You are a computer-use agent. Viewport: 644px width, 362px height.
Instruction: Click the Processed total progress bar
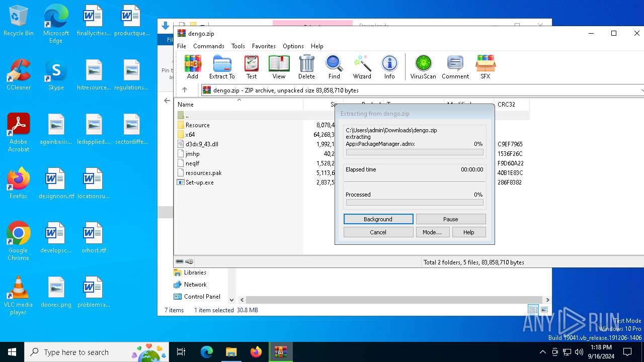[x=415, y=203]
